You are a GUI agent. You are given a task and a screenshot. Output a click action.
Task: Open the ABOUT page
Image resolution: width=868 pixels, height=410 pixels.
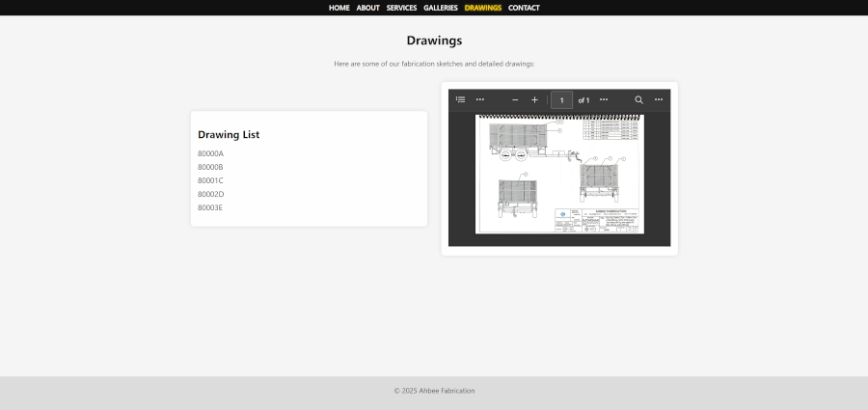(367, 8)
